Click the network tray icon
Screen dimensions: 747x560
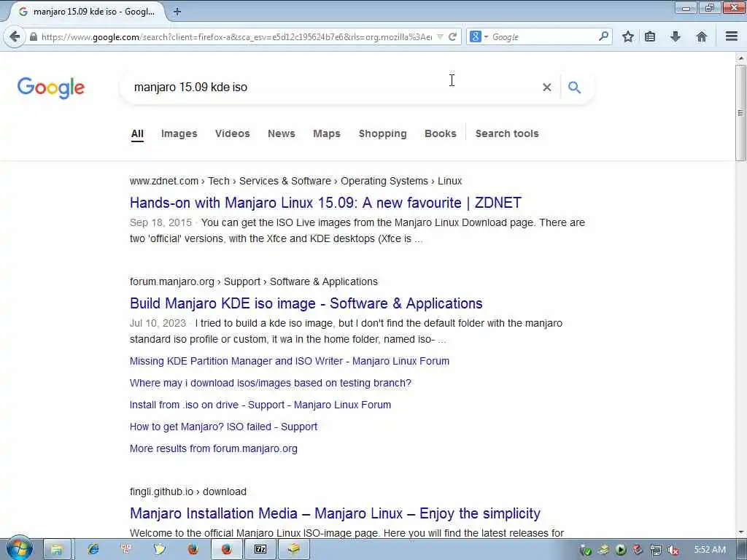point(656,550)
